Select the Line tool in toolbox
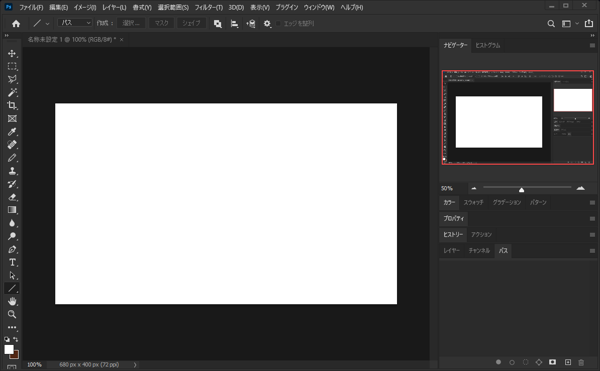 click(x=12, y=288)
